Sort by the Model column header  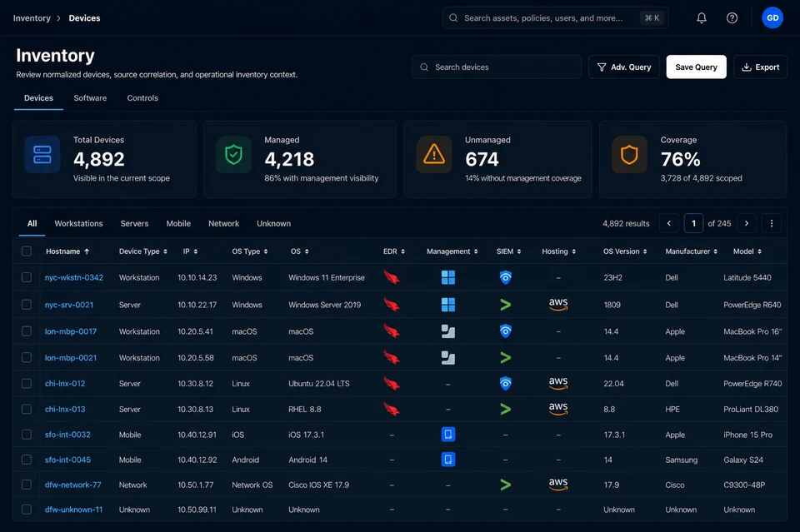747,251
